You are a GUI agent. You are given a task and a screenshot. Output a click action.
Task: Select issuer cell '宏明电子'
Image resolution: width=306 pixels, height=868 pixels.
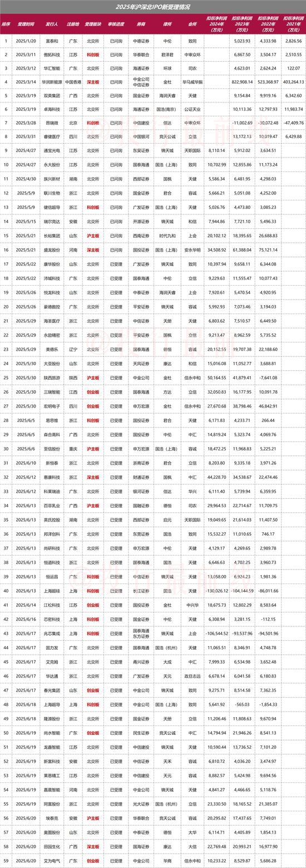pos(52,406)
